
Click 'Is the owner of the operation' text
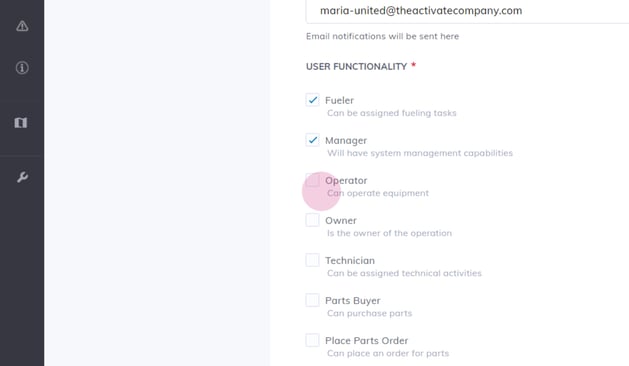pos(389,233)
